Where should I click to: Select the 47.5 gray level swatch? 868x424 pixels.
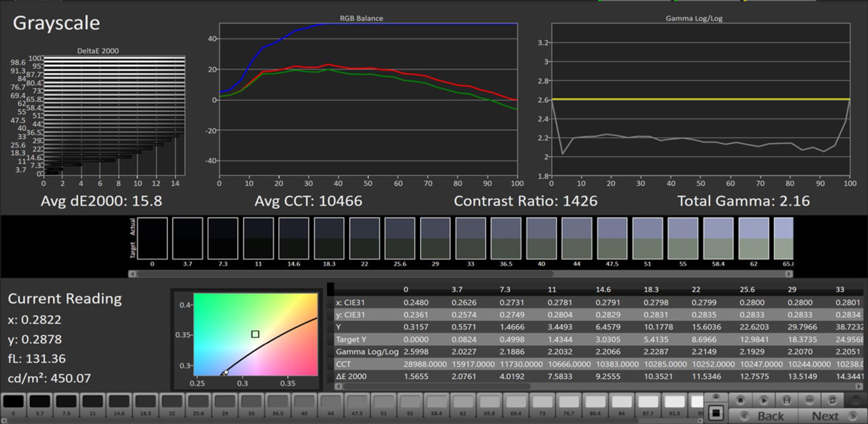coord(357,405)
